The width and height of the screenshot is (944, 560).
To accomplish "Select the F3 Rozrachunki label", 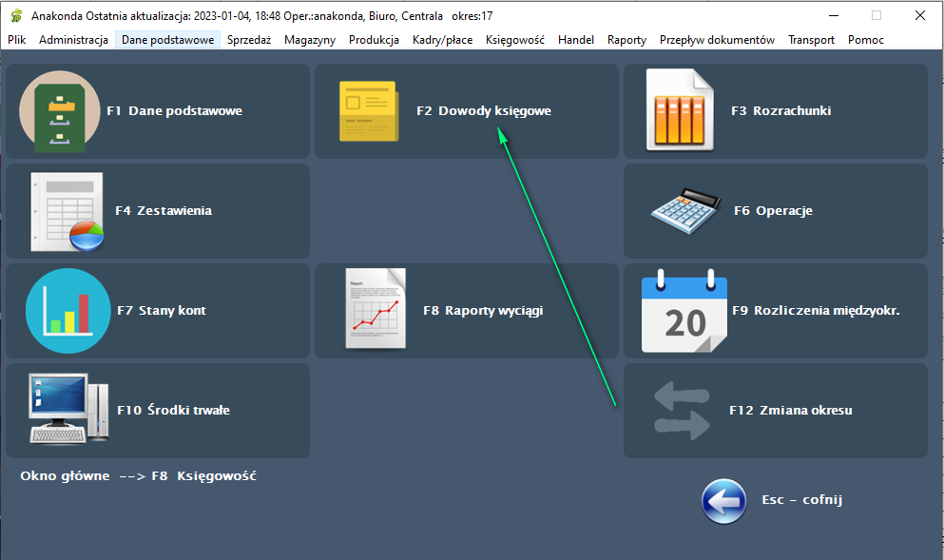I will point(781,111).
